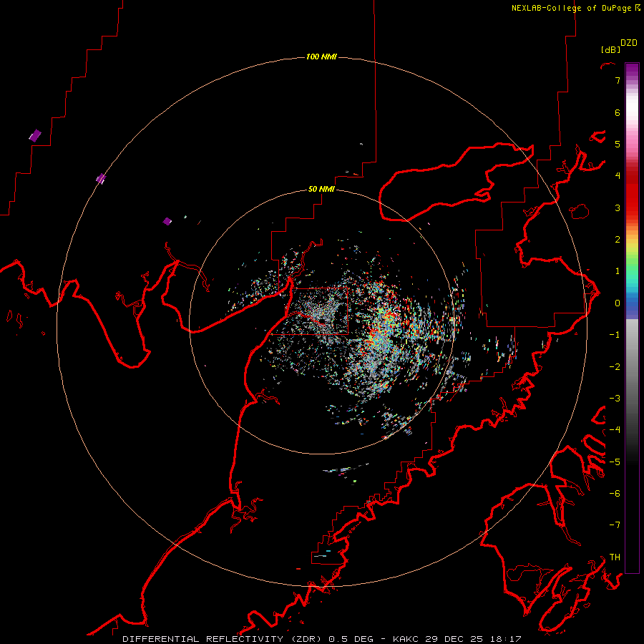Click the purple echo on the 100 NMI ring
This screenshot has height=644, width=644.
[101, 178]
